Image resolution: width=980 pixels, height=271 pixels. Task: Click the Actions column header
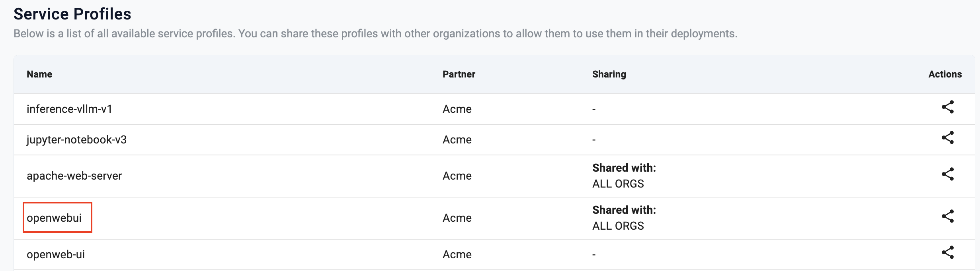click(x=945, y=74)
